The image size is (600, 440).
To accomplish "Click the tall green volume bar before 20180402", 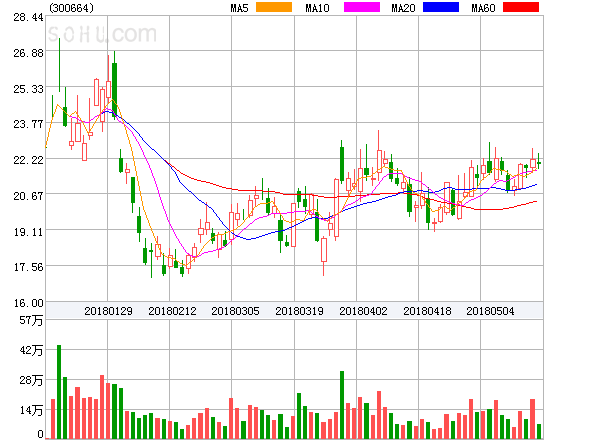I will click(342, 405).
